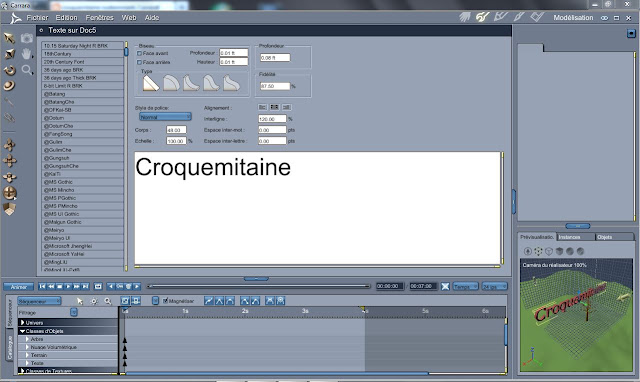The image size is (640, 382).
Task: Click the play button in transport controls
Action: coord(68,286)
